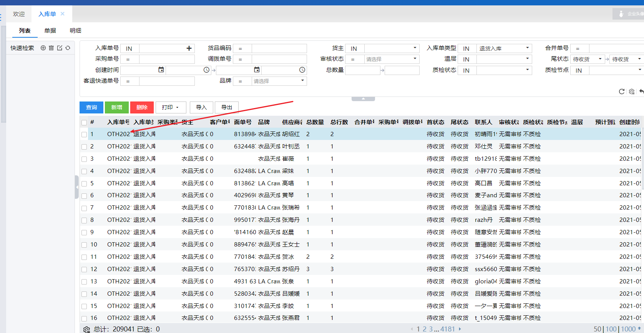
Task: Check the select-all header checkbox
Action: (84, 122)
